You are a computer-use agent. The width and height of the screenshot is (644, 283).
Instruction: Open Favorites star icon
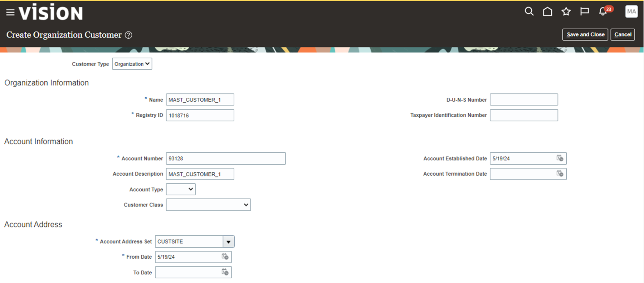[566, 11]
